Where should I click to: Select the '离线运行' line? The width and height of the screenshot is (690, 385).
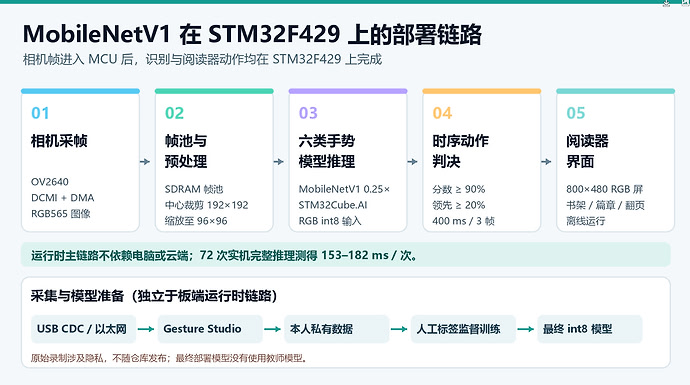[x=585, y=221]
